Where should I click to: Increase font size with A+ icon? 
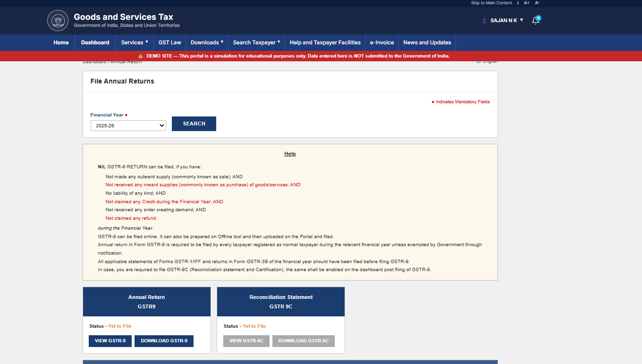(526, 3)
